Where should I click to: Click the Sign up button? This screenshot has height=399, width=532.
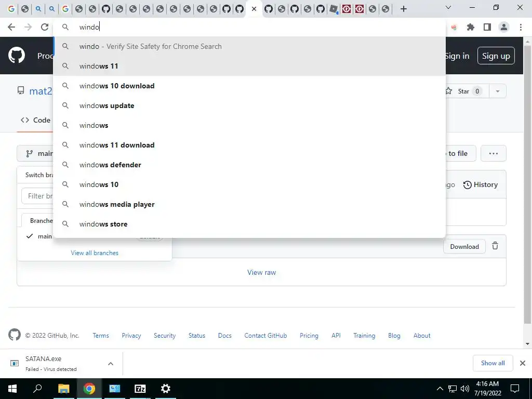point(496,56)
